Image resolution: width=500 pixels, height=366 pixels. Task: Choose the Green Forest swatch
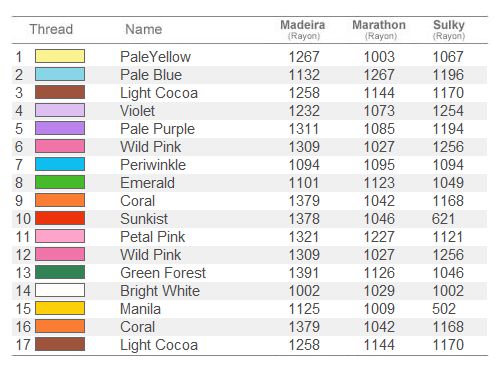[60, 272]
